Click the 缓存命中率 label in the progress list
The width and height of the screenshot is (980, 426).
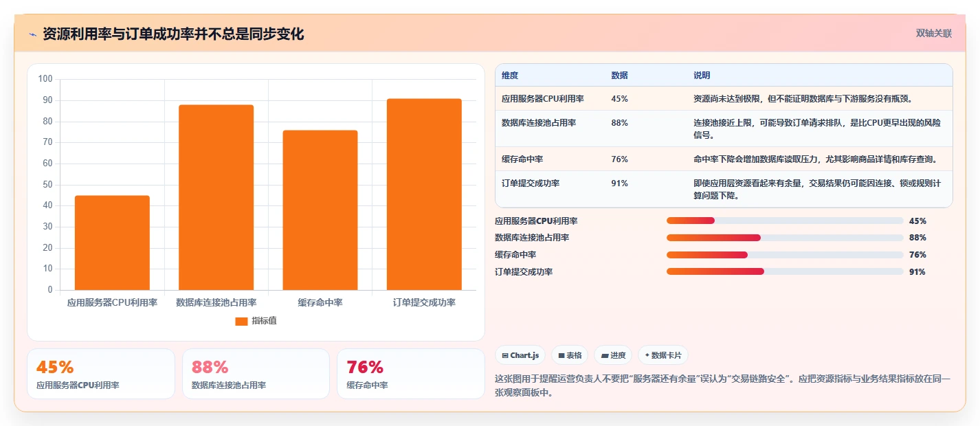(x=515, y=255)
